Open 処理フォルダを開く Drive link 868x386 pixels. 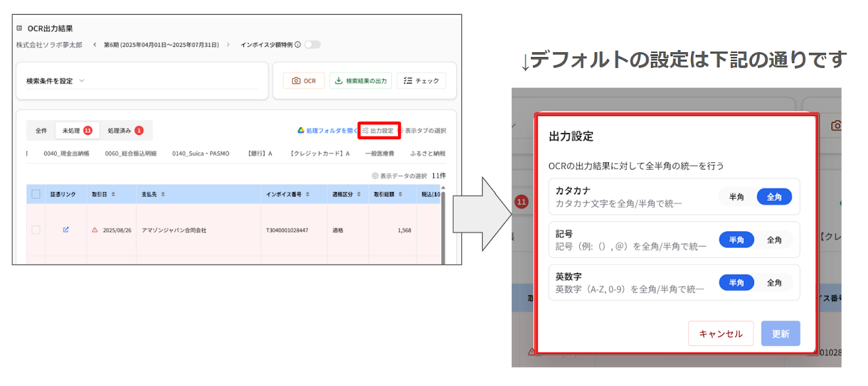tap(328, 130)
